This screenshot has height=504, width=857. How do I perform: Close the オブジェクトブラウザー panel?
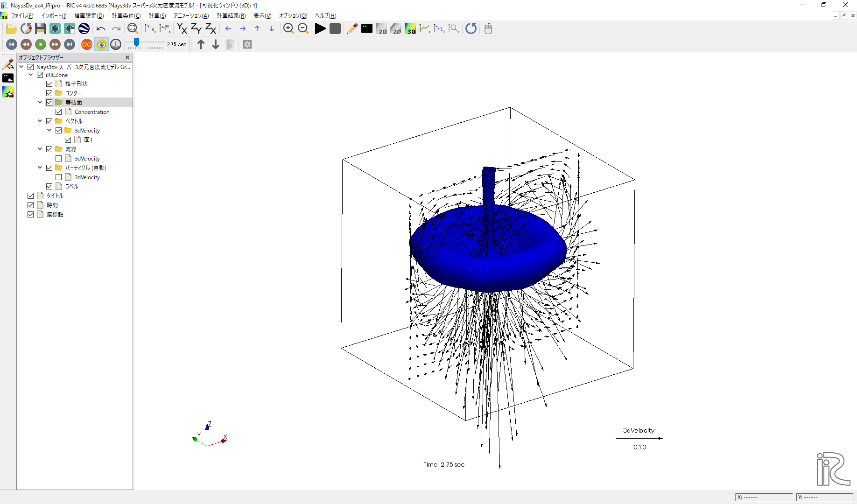(x=127, y=57)
